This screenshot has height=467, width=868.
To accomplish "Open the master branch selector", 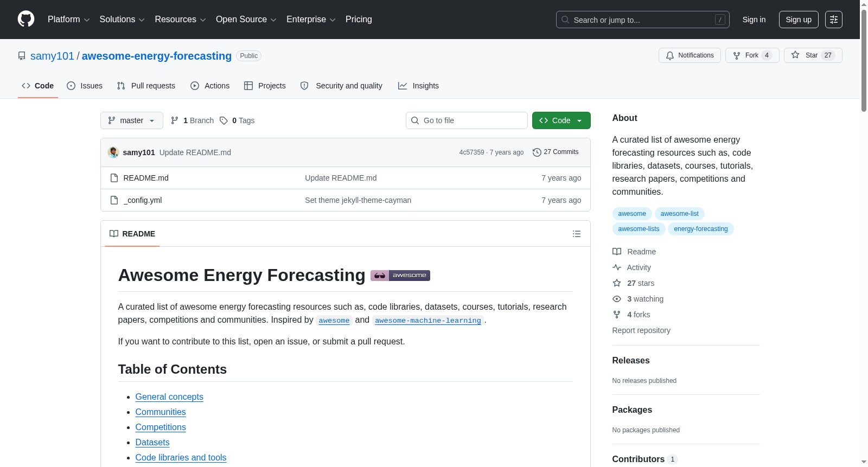I will point(132,120).
